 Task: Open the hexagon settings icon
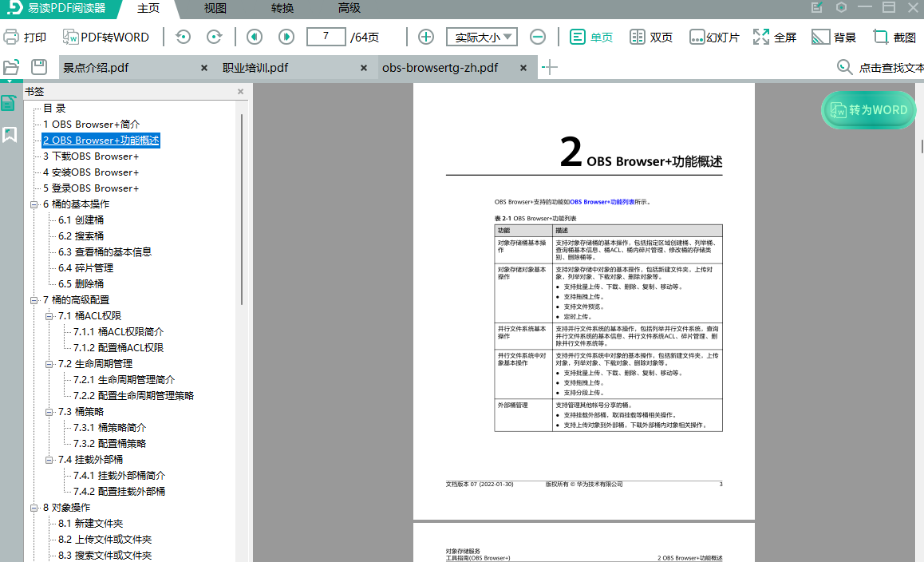tap(842, 8)
